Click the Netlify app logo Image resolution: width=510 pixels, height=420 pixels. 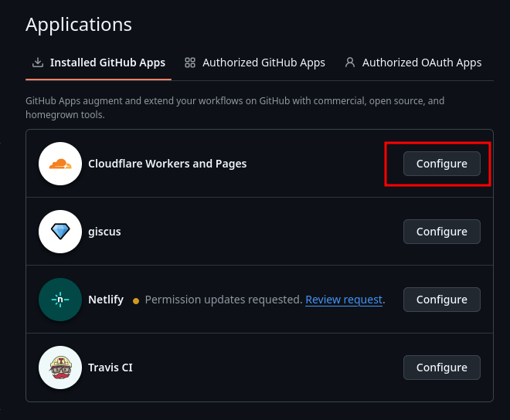point(60,300)
